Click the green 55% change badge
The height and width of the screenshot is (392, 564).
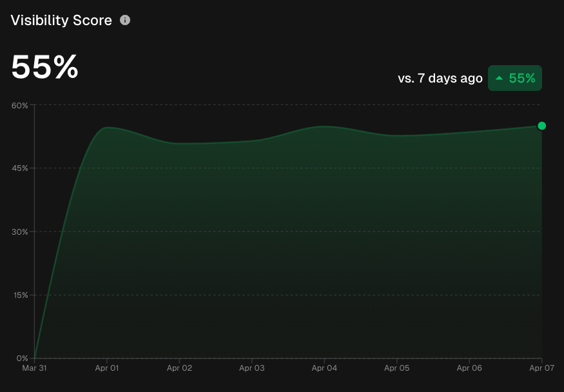515,78
